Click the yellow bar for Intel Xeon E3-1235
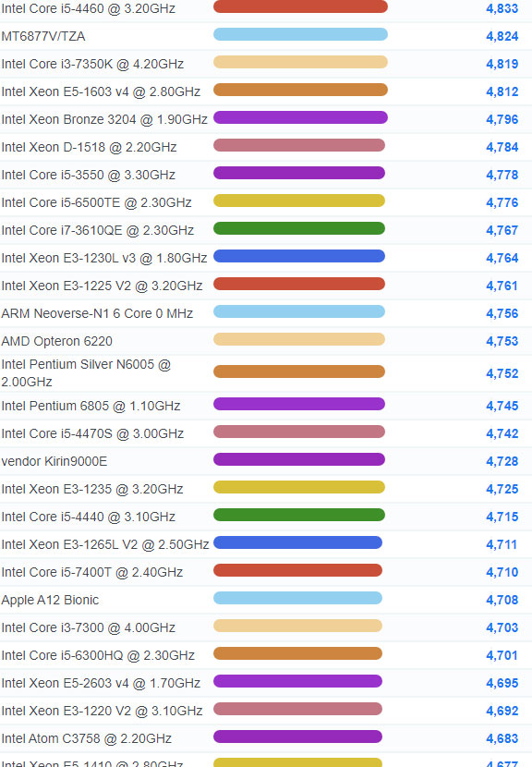The image size is (532, 767). coord(299,487)
